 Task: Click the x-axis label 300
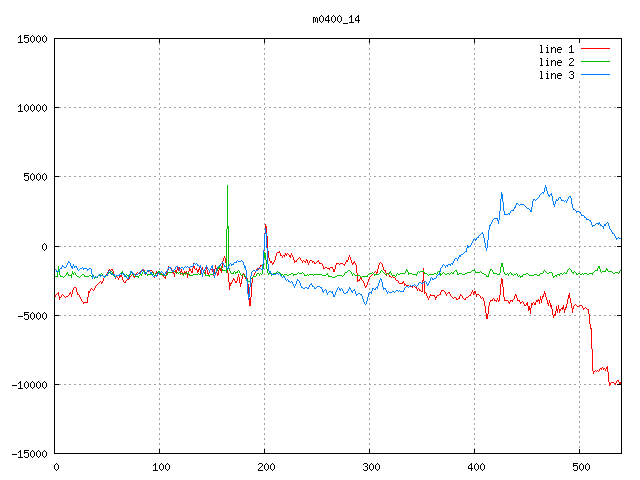point(371,467)
